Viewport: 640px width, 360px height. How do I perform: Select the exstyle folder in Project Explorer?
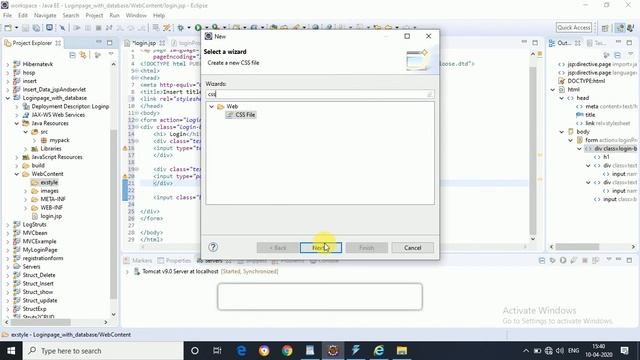(x=45, y=182)
